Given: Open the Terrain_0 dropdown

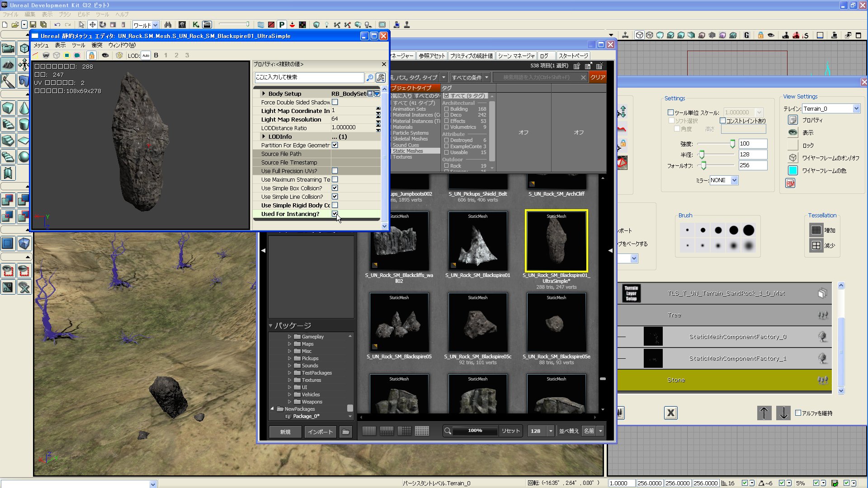Looking at the screenshot, I should click(856, 108).
